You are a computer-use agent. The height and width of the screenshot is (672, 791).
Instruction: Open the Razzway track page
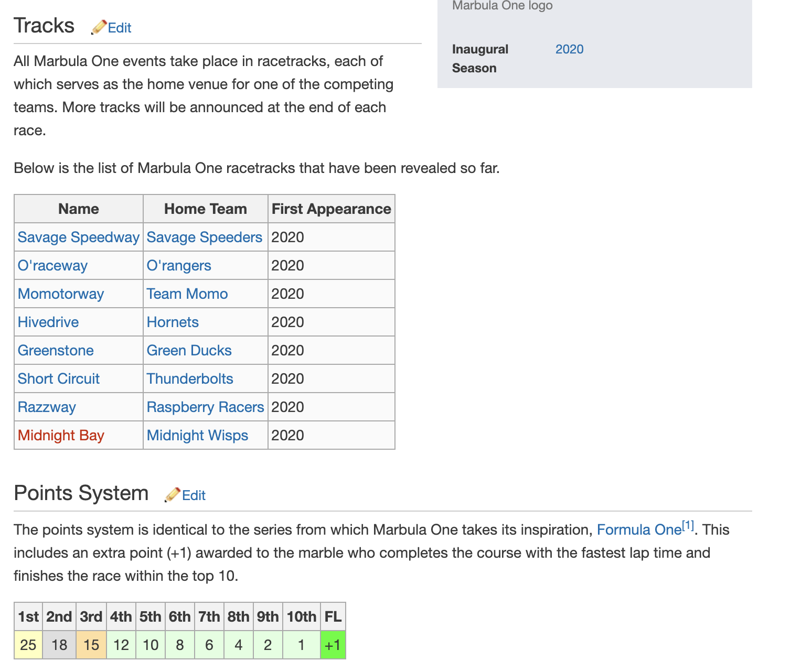(x=47, y=407)
